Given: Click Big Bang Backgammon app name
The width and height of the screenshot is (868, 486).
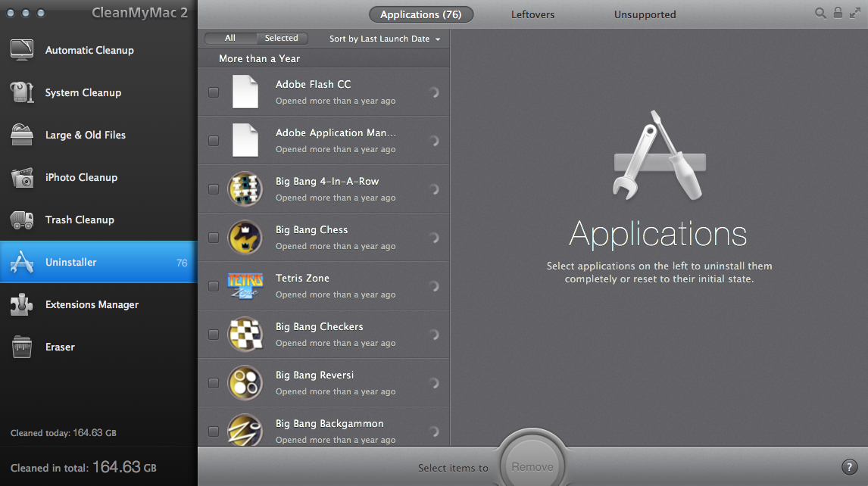Looking at the screenshot, I should coord(329,423).
